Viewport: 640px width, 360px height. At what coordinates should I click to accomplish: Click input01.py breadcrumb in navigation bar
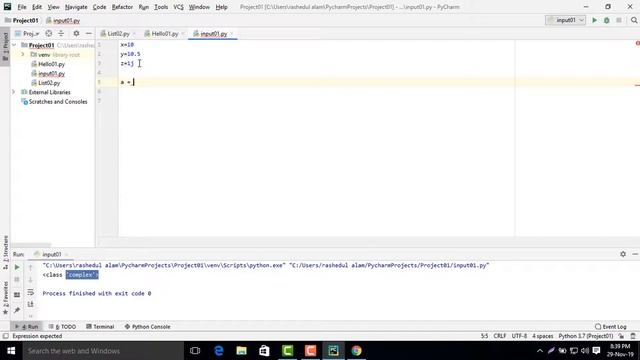click(x=63, y=20)
